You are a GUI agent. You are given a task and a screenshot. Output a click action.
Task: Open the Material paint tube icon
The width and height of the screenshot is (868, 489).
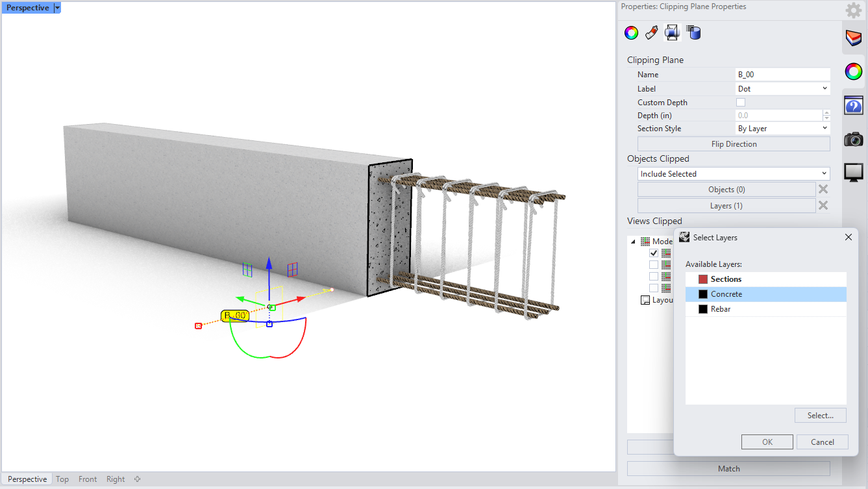coord(652,32)
